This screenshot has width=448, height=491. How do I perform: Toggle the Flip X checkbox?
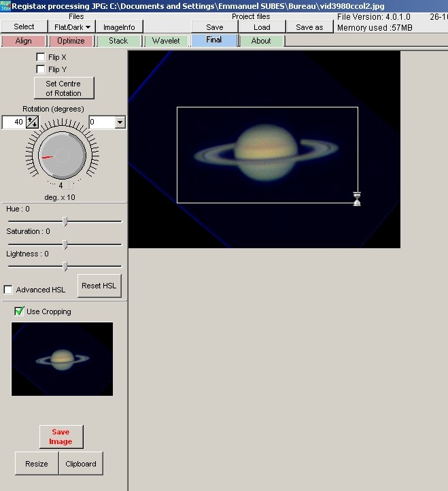pos(41,57)
